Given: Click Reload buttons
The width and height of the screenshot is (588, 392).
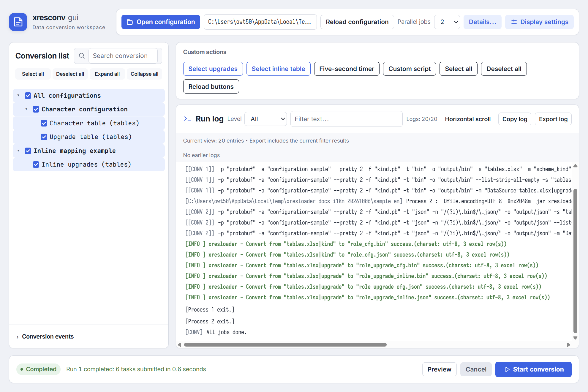Looking at the screenshot, I should coord(211,86).
